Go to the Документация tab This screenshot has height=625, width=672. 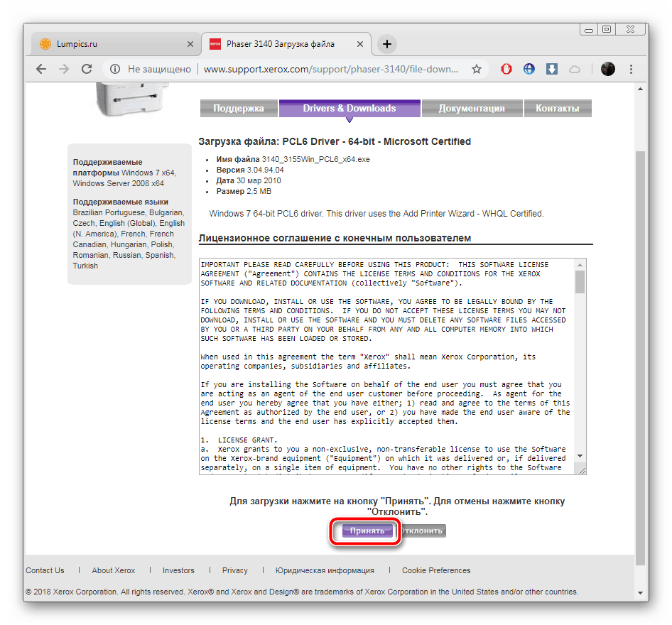[471, 109]
